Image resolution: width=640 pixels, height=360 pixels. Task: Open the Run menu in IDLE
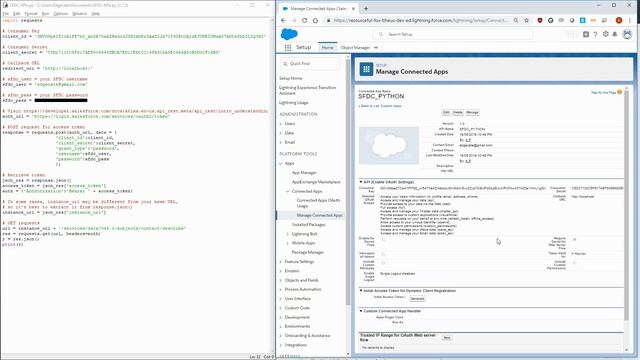click(45, 14)
